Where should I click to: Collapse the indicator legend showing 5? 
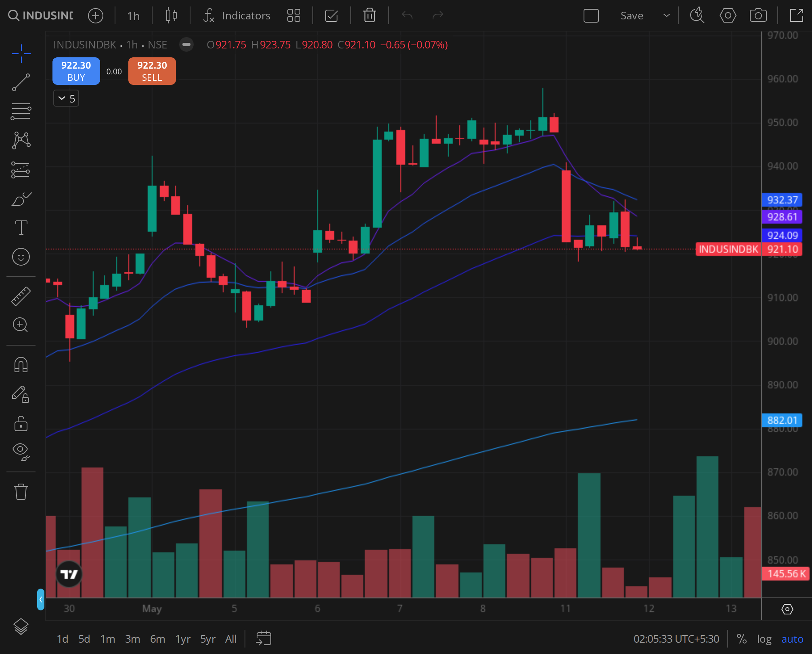(66, 99)
